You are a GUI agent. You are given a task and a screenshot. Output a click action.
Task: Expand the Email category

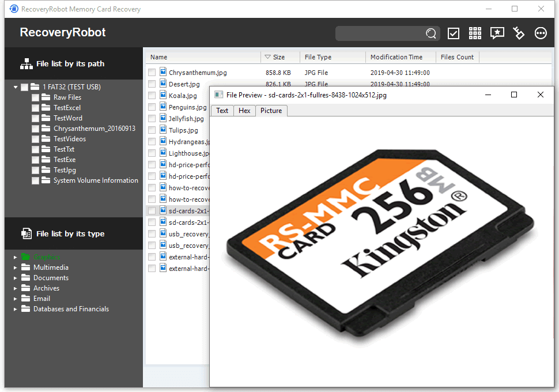[16, 299]
